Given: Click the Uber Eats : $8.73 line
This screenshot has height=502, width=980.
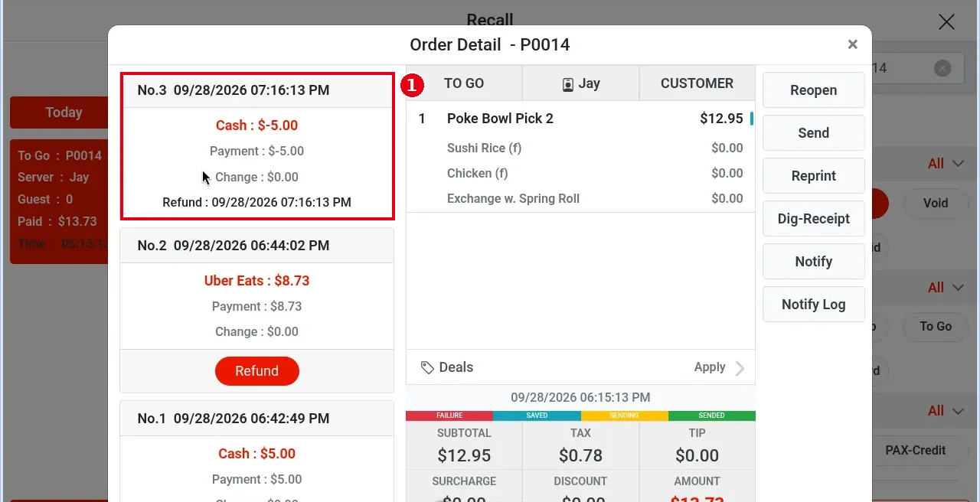Looking at the screenshot, I should click(x=256, y=281).
